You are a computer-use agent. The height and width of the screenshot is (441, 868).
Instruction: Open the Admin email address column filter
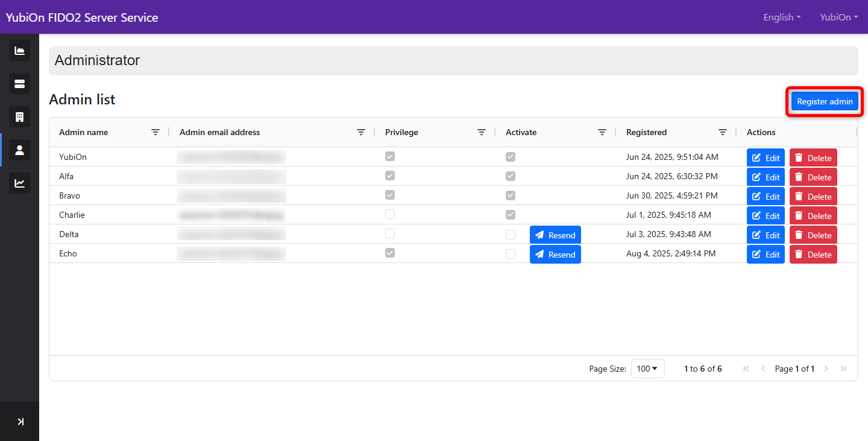point(361,132)
